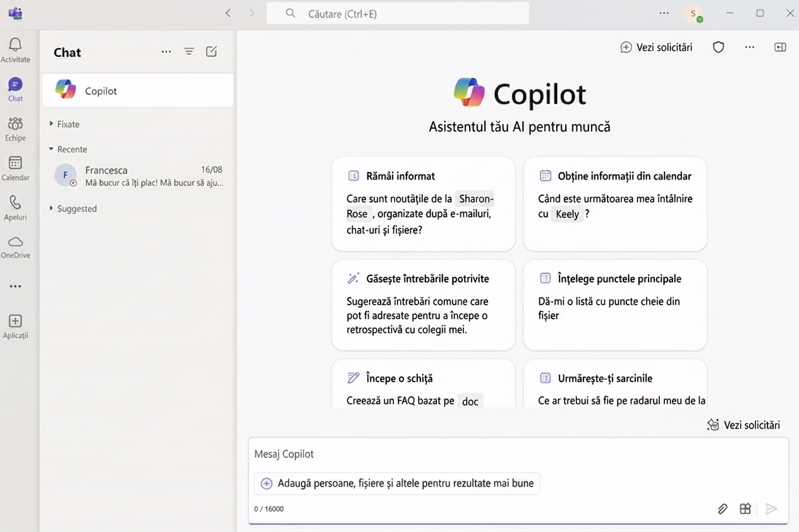The height and width of the screenshot is (532, 799).
Task: Open Activitate notifications in sidebar
Action: pos(15,49)
